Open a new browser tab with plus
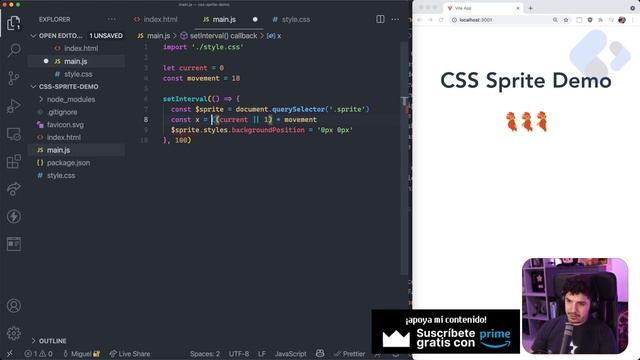 coord(530,8)
